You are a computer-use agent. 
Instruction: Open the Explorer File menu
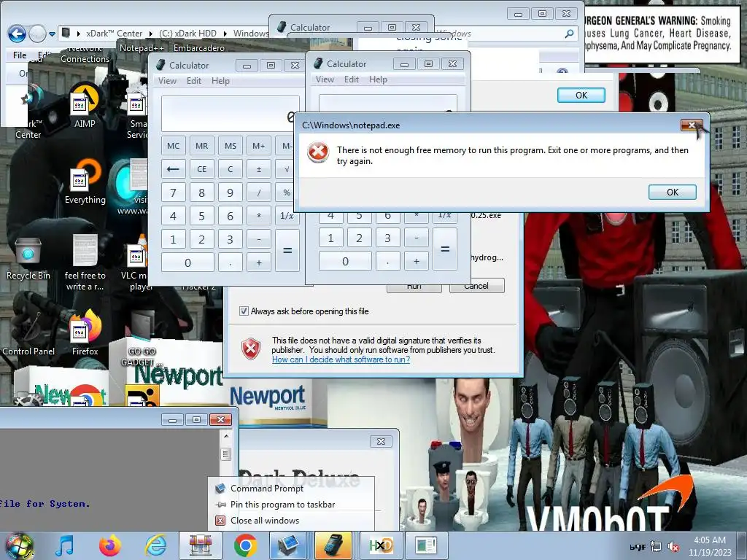click(20, 55)
